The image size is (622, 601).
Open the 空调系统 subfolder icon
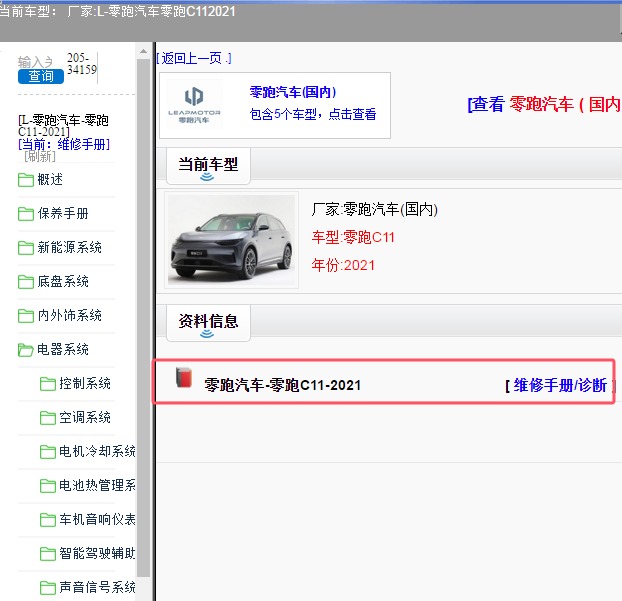(48, 418)
